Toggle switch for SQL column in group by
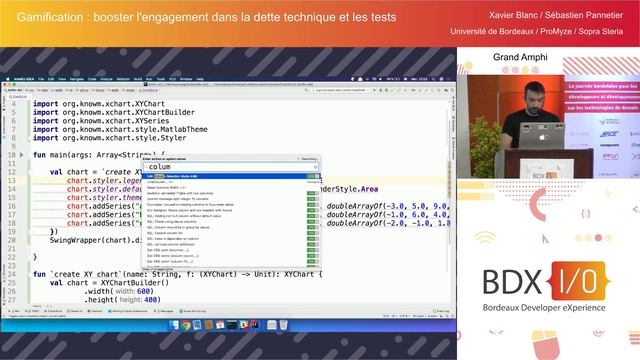Image resolution: width=640 pixels, height=360 pixels. point(312,227)
